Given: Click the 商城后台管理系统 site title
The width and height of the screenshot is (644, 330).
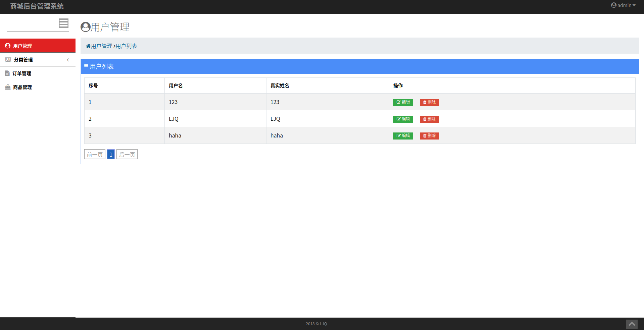Looking at the screenshot, I should click(x=37, y=6).
